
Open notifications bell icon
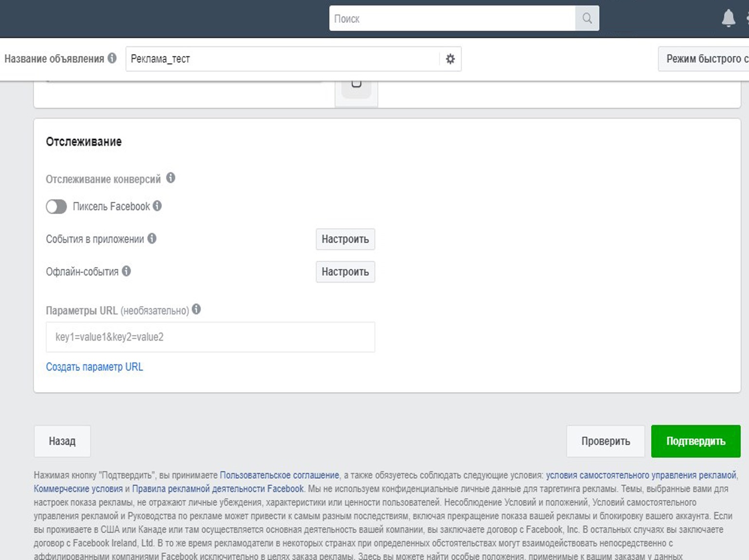point(728,18)
